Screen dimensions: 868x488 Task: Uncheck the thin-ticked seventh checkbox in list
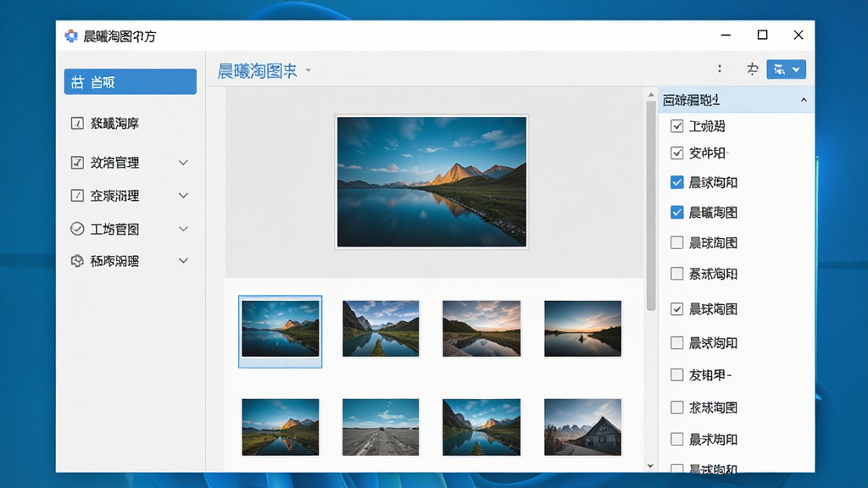676,308
